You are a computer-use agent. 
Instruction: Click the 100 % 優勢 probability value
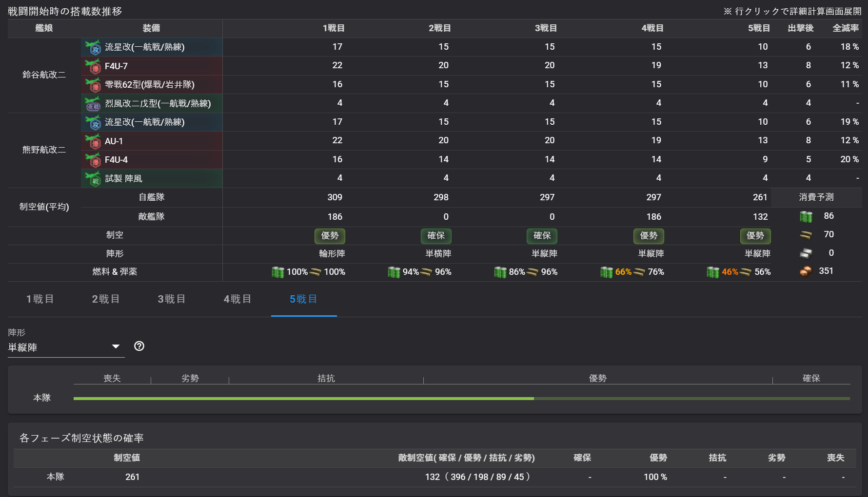click(x=655, y=477)
